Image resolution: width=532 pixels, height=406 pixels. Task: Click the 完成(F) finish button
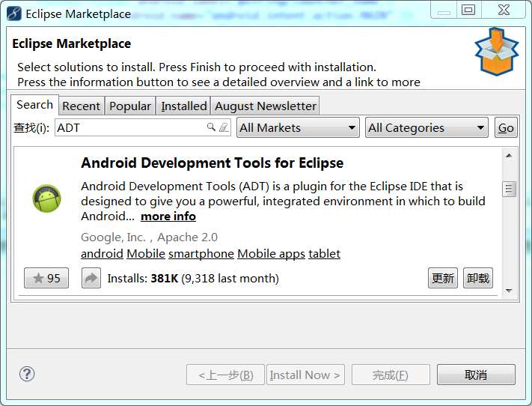[391, 375]
